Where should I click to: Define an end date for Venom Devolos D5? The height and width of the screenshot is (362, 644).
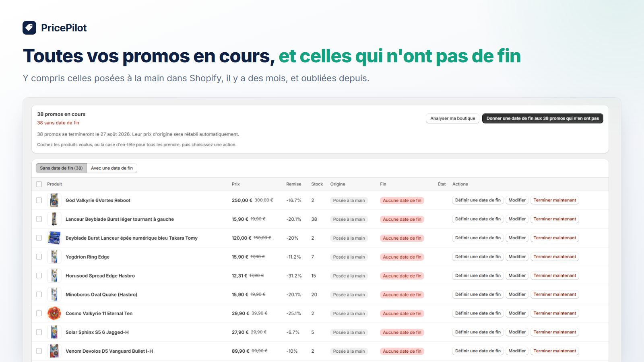click(x=478, y=351)
